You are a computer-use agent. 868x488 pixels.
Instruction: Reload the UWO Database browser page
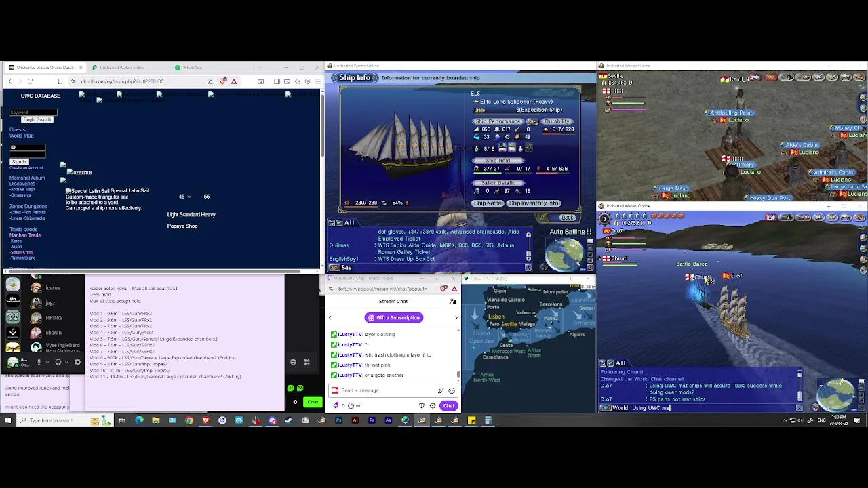point(31,81)
